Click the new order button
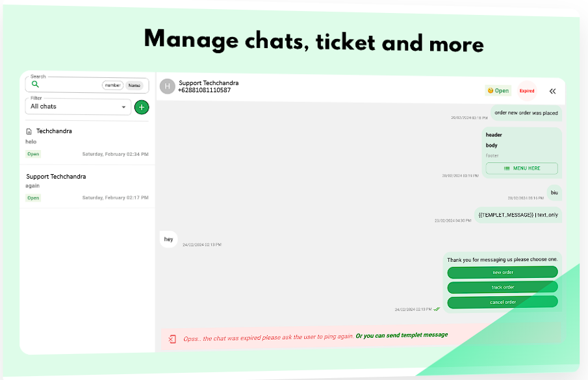 502,272
